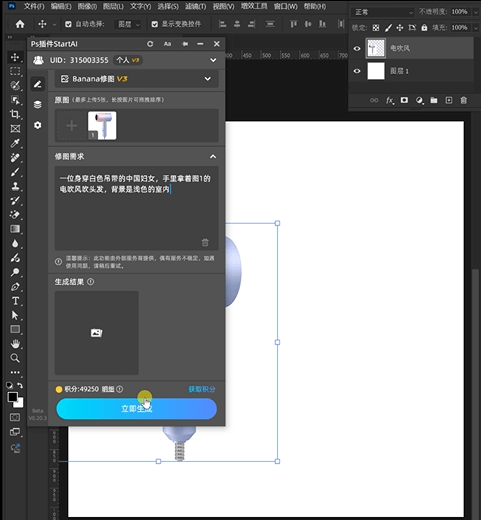
Task: Collapse the 修图需求 section
Action: 213,157
